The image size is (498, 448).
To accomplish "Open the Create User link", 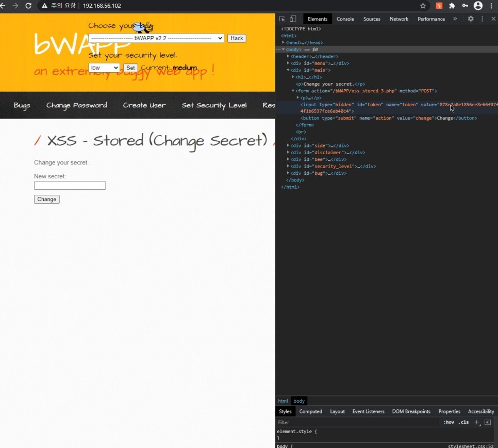I will pos(144,105).
